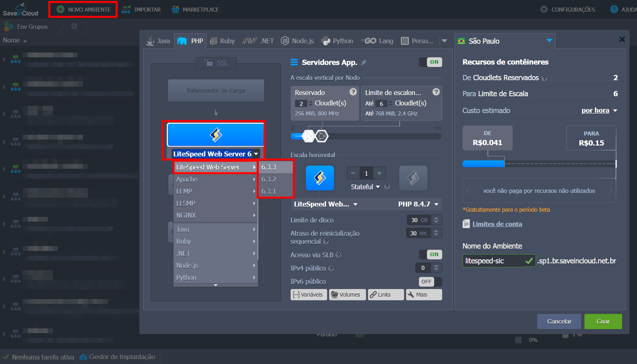
Task: Switch to the Node.js tab
Action: click(x=297, y=41)
